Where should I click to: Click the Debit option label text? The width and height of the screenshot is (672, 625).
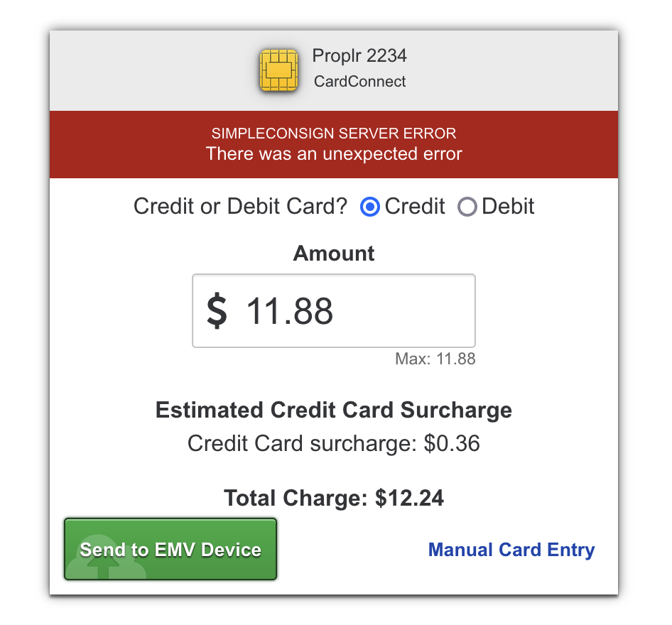point(508,206)
